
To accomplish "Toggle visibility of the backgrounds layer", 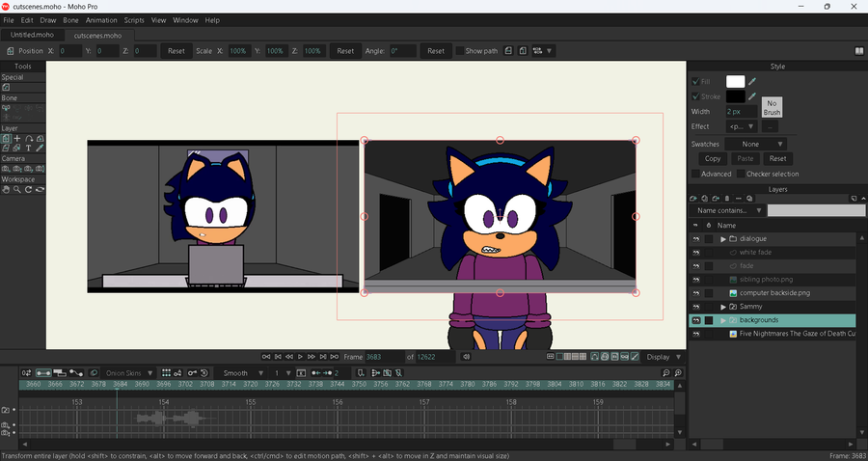I will 695,320.
